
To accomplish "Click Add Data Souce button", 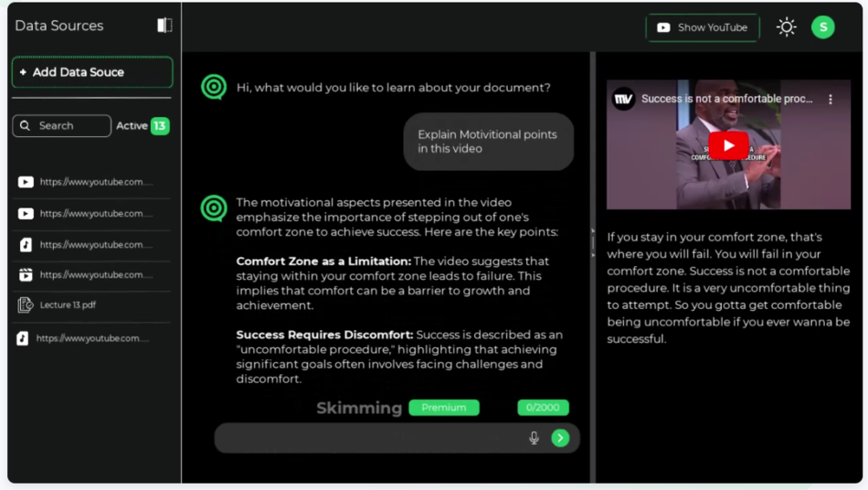I will click(x=91, y=72).
